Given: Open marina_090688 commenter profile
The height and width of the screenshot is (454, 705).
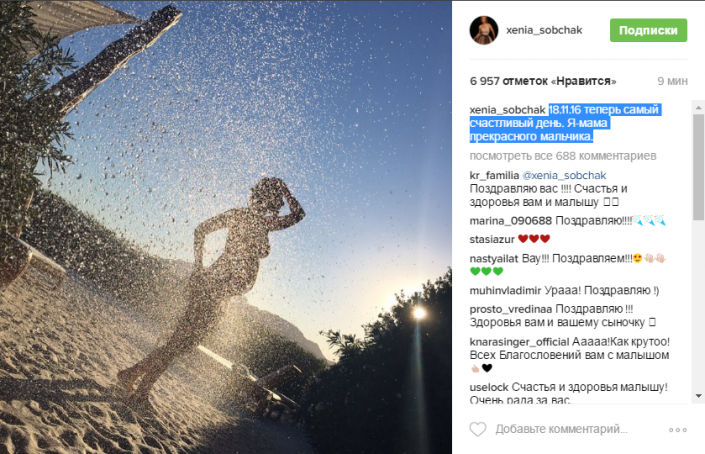Looking at the screenshot, I should tap(510, 221).
